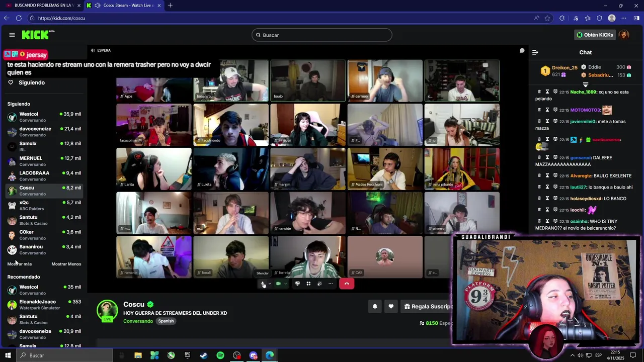Timeout Nacho_1899 using the hourglass icon
Image resolution: width=644 pixels, height=362 pixels.
tap(547, 92)
